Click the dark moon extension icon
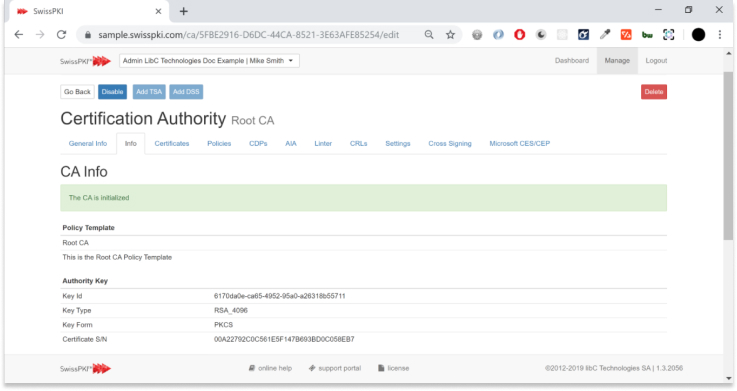737x391 pixels. pyautogui.click(x=541, y=35)
